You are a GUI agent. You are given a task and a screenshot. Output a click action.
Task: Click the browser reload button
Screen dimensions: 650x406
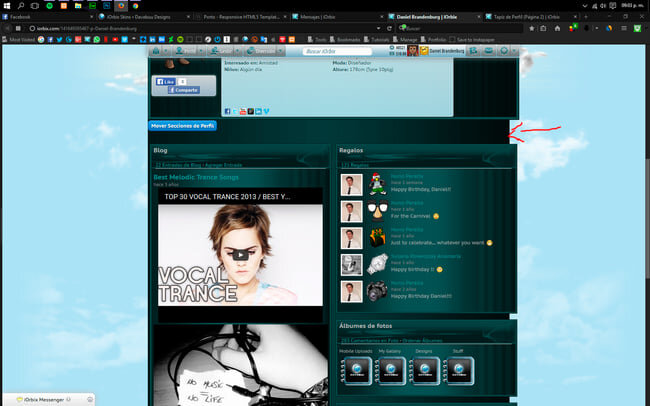[389, 29]
